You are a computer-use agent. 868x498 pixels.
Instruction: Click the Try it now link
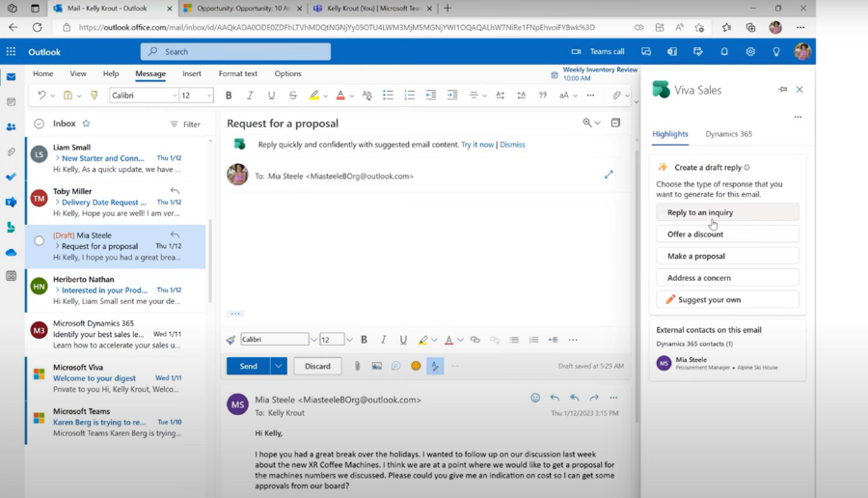477,145
